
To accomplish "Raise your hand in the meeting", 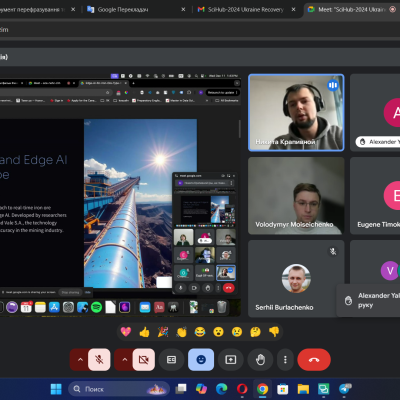I will [260, 360].
